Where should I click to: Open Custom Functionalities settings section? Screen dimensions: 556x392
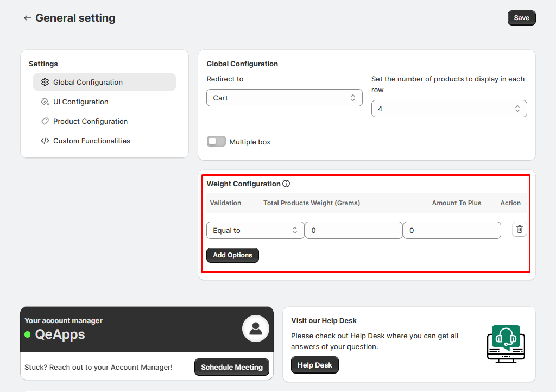pyautogui.click(x=92, y=141)
